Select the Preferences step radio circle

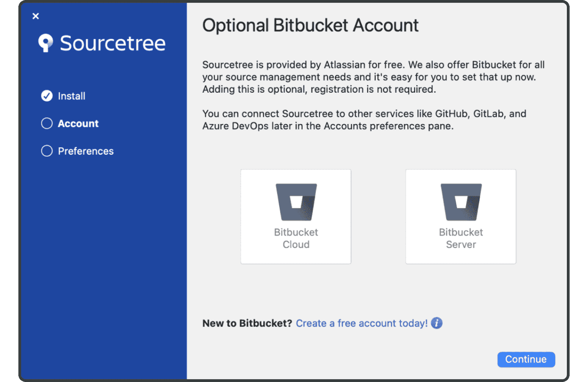coord(47,151)
